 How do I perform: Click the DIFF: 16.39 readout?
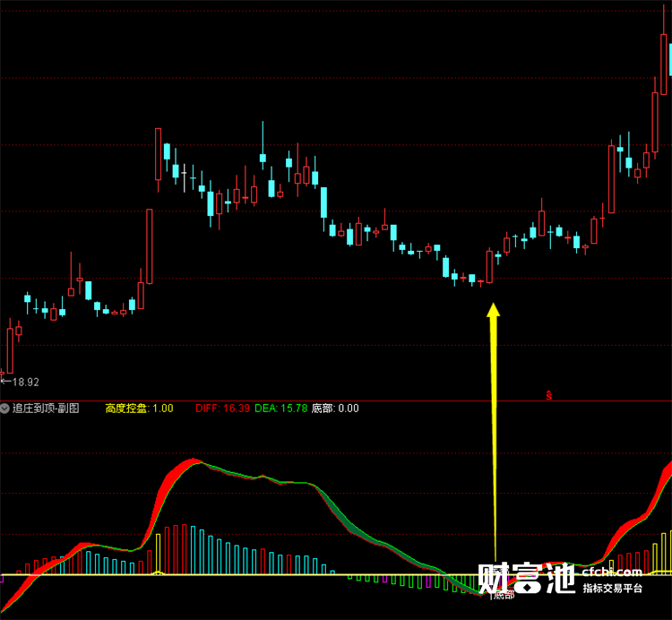(x=222, y=409)
